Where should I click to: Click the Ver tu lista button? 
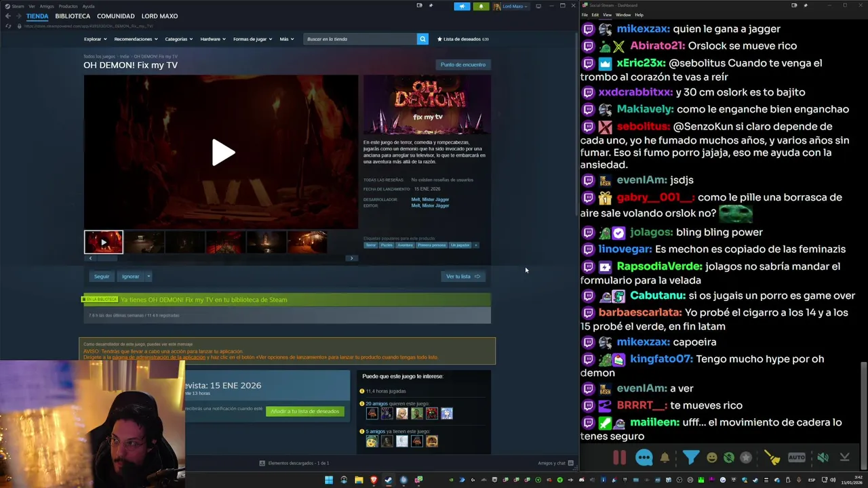(463, 277)
